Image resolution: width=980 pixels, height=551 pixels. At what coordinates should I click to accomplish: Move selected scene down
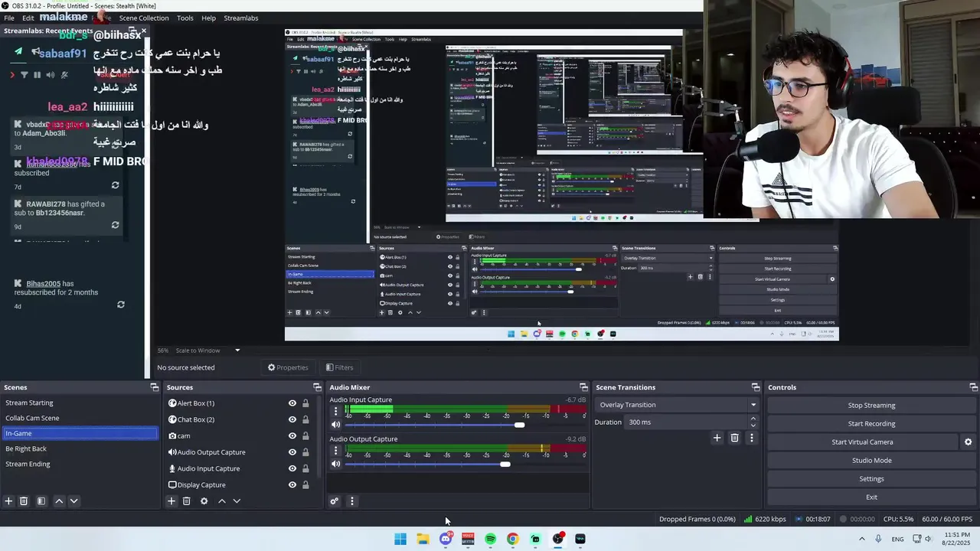tap(74, 501)
